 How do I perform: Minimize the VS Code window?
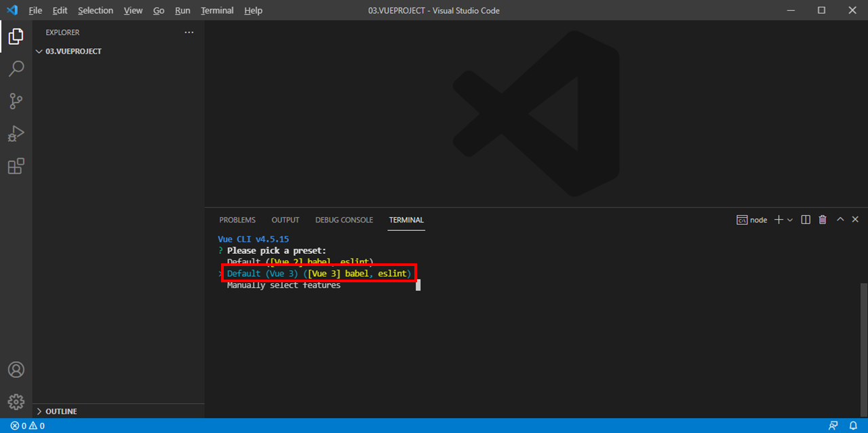click(x=790, y=10)
